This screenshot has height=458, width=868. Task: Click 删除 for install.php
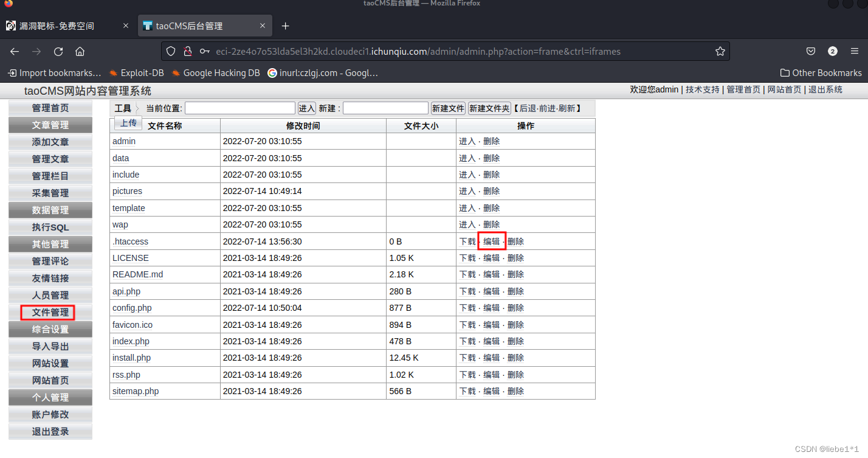pos(515,358)
